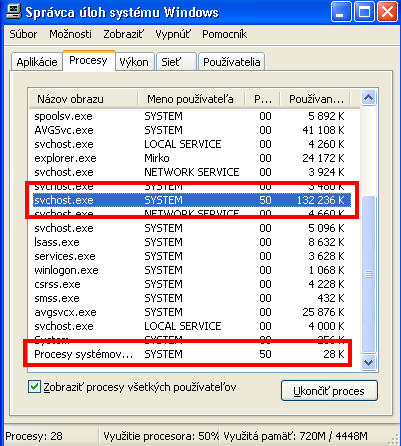Switch to the Výkon tab
401x446 pixels.
pyautogui.click(x=134, y=62)
